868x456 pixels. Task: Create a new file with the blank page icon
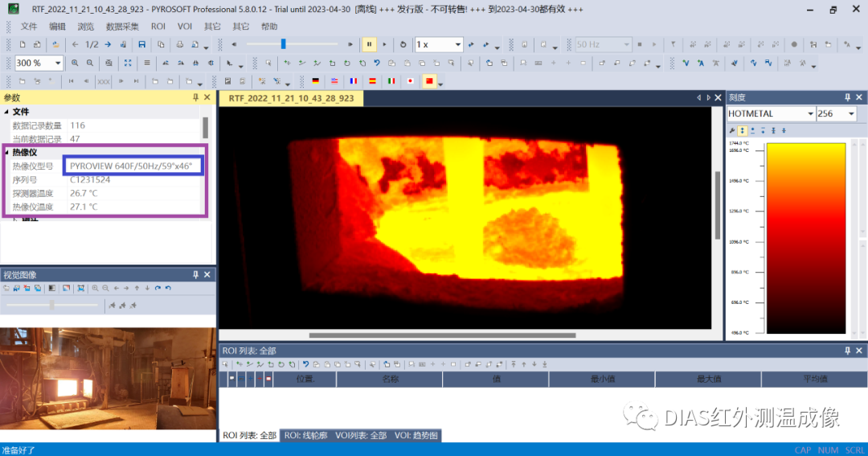tap(23, 44)
